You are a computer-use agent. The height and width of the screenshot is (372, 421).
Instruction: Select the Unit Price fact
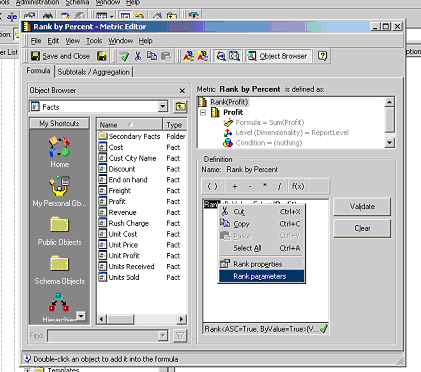pyautogui.click(x=118, y=245)
